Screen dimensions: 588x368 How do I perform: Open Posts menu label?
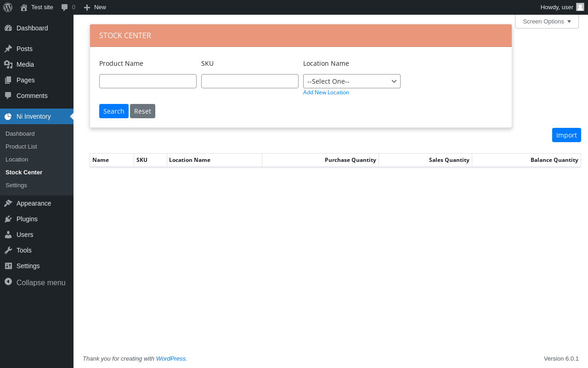(24, 49)
